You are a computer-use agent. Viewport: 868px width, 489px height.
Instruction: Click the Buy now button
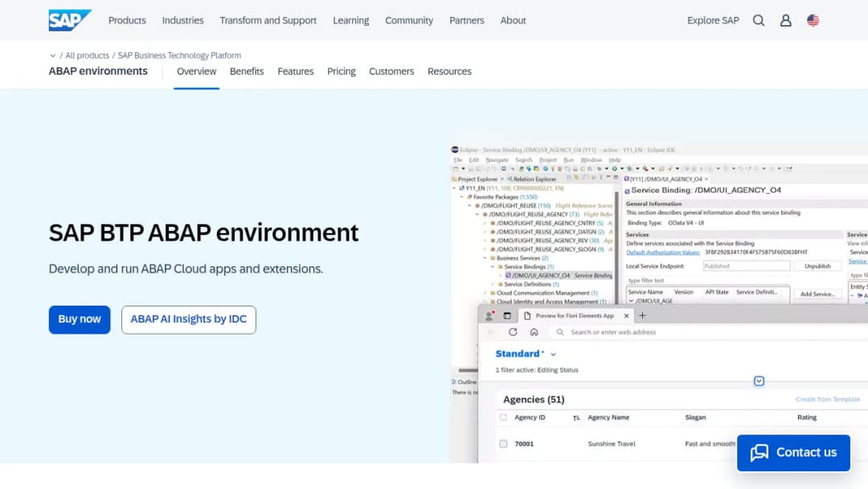(80, 319)
